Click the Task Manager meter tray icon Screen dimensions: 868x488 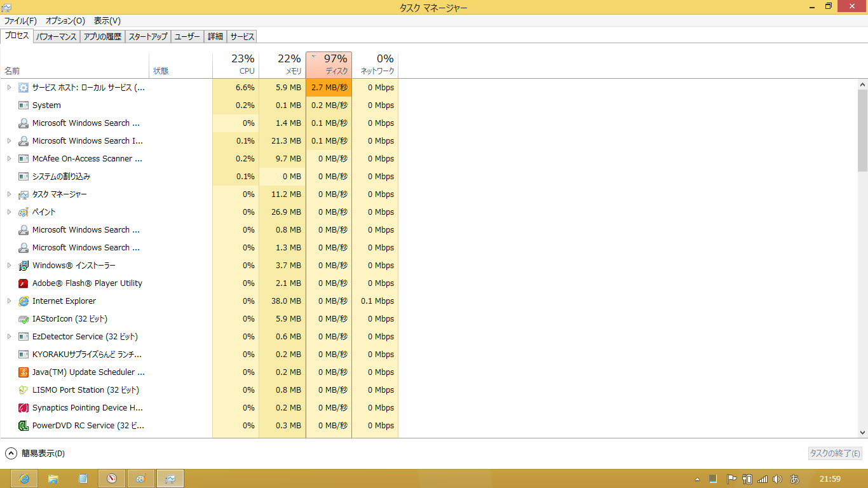click(713, 479)
